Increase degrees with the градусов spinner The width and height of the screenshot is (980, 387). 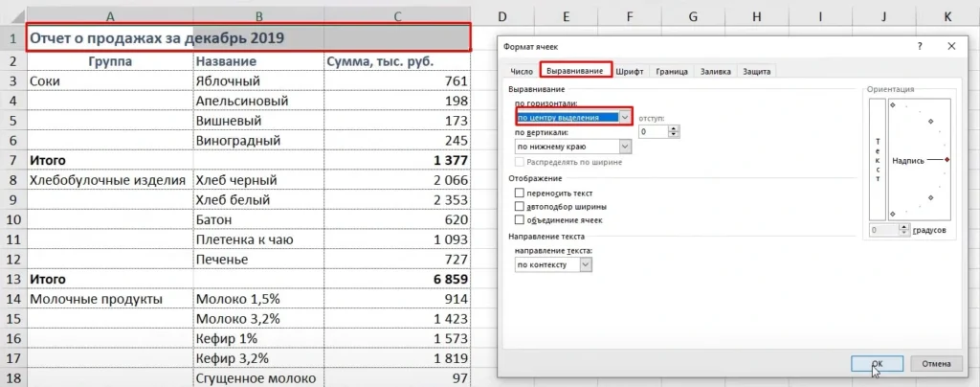pyautogui.click(x=905, y=227)
